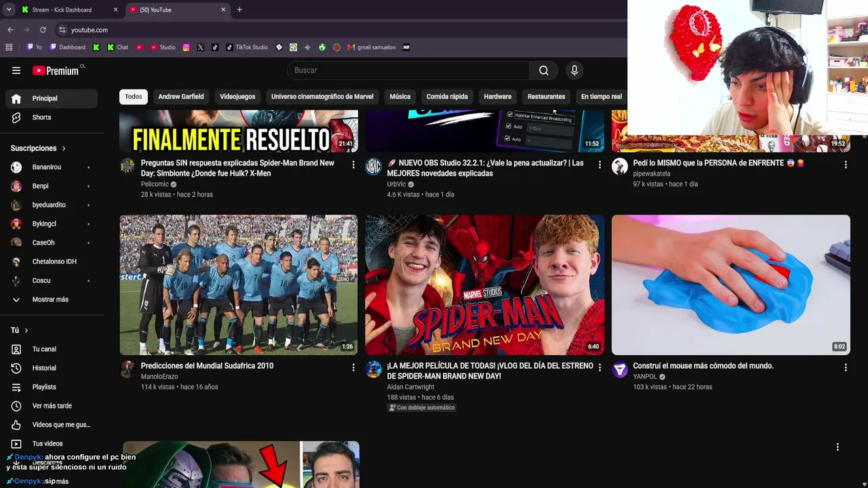Filter by Videojuegos chip

[x=237, y=96]
